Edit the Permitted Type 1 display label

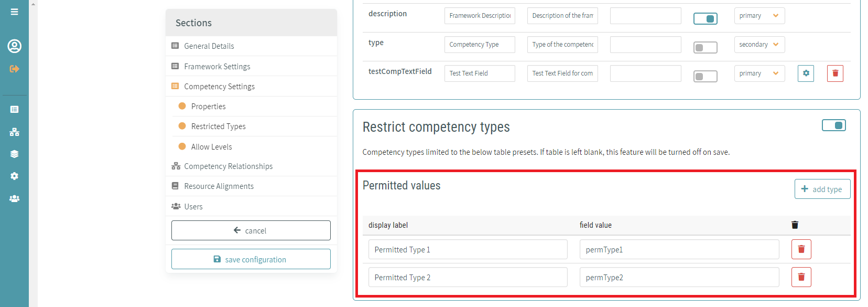[x=468, y=249]
